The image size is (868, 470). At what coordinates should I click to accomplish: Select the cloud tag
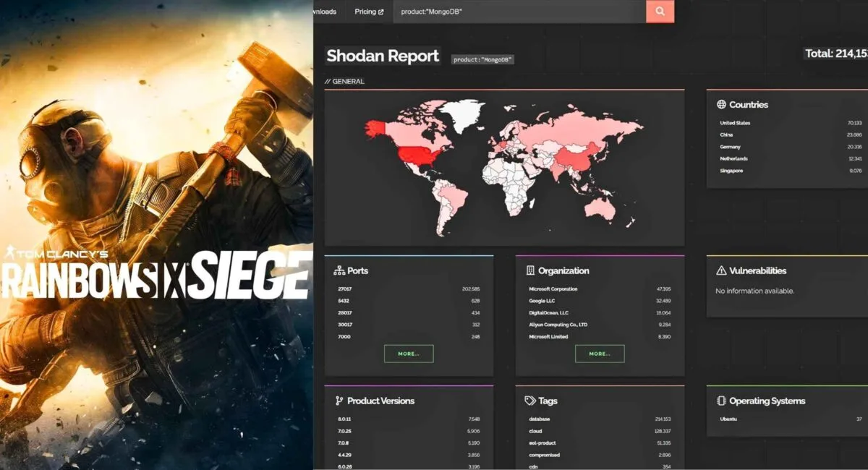pyautogui.click(x=600, y=431)
